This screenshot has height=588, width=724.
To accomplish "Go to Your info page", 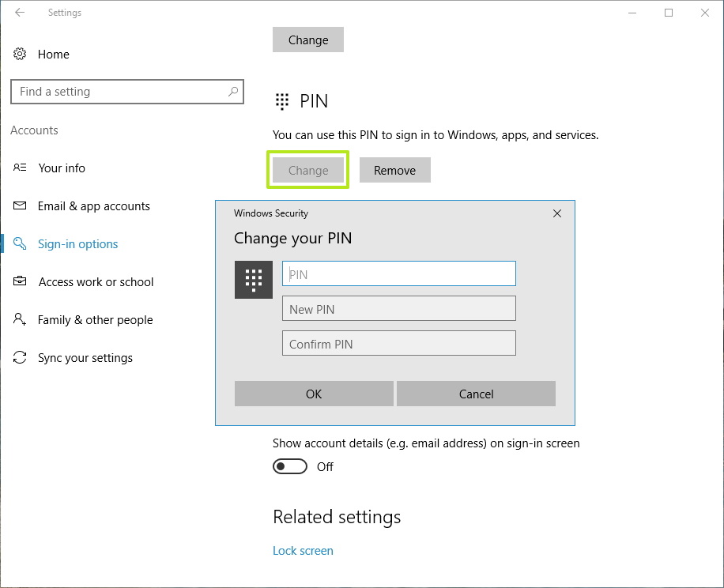I will (62, 168).
